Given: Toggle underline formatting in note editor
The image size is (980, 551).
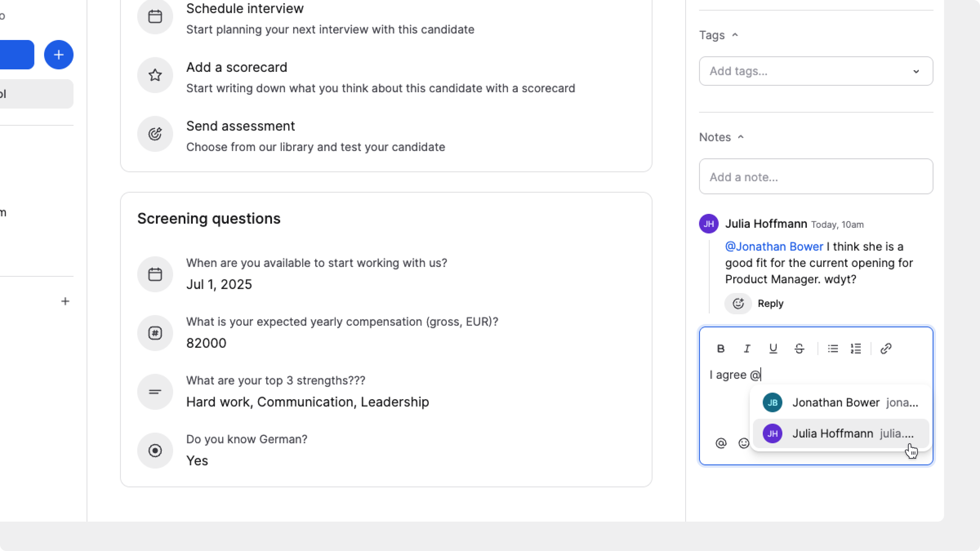Looking at the screenshot, I should (x=773, y=349).
